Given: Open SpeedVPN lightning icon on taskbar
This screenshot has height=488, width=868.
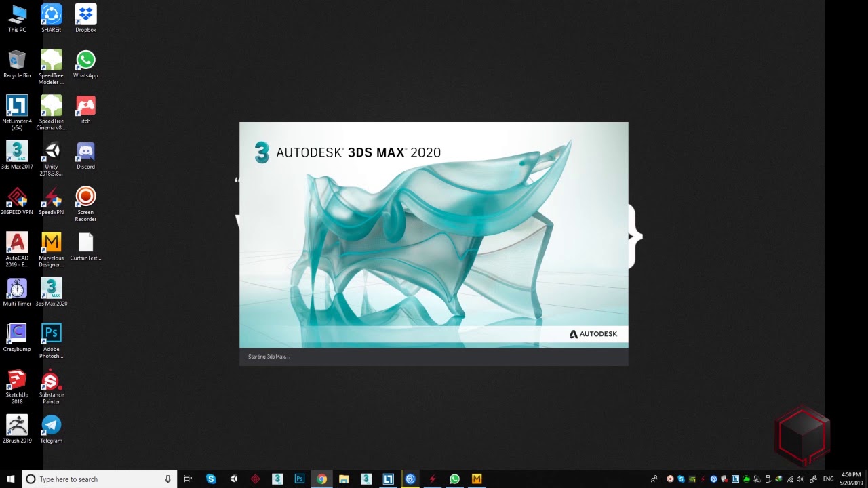Looking at the screenshot, I should tap(432, 479).
